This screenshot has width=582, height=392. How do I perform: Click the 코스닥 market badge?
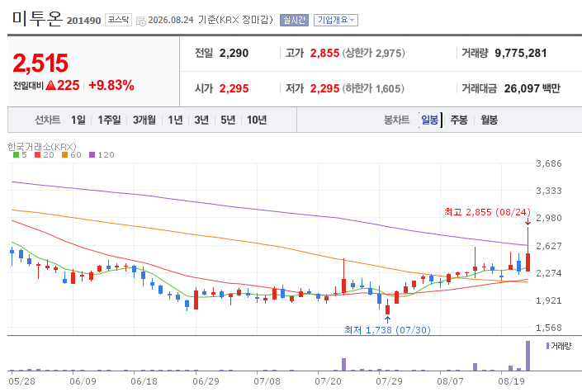[x=118, y=20]
